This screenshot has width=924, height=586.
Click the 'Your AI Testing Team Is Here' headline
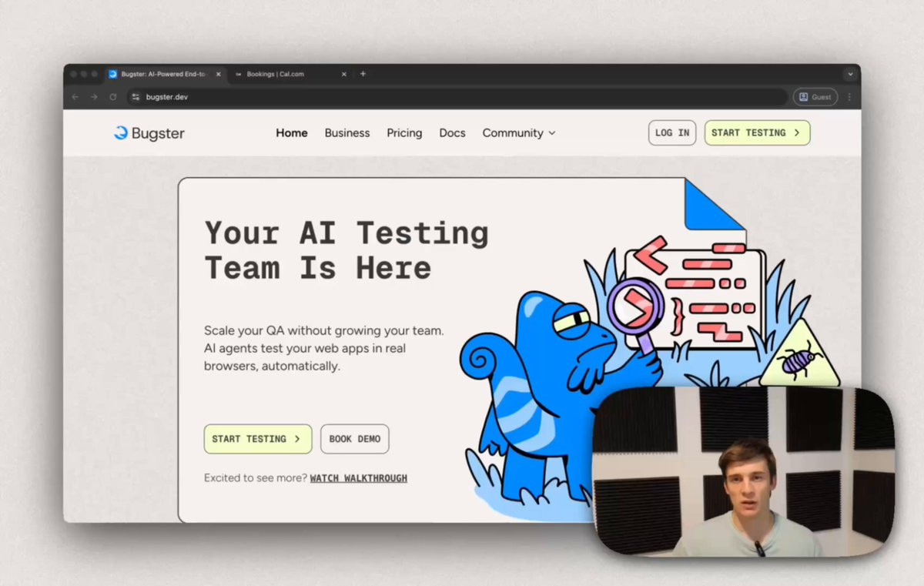(346, 250)
